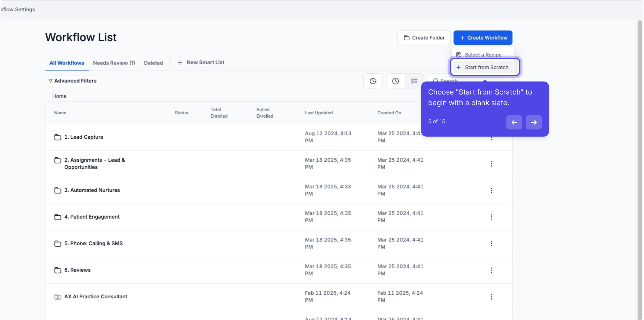
Task: Open the Needs Review (1) tab
Action: pyautogui.click(x=114, y=63)
